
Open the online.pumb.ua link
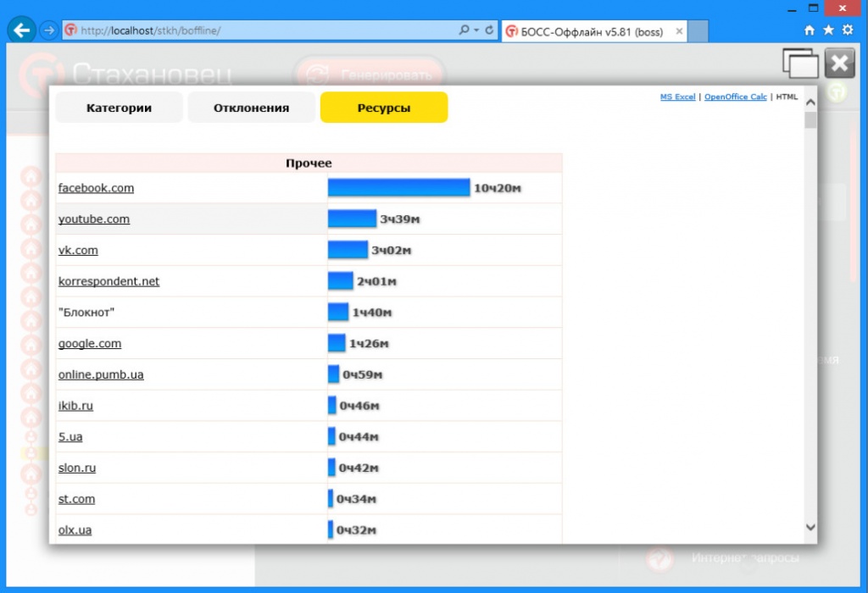(x=101, y=374)
